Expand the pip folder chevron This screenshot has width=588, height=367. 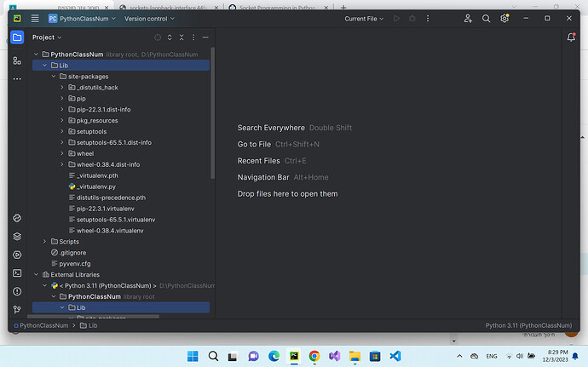[62, 98]
